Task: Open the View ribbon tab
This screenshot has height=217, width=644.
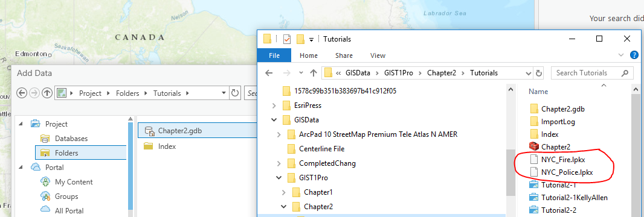Action: pyautogui.click(x=378, y=55)
